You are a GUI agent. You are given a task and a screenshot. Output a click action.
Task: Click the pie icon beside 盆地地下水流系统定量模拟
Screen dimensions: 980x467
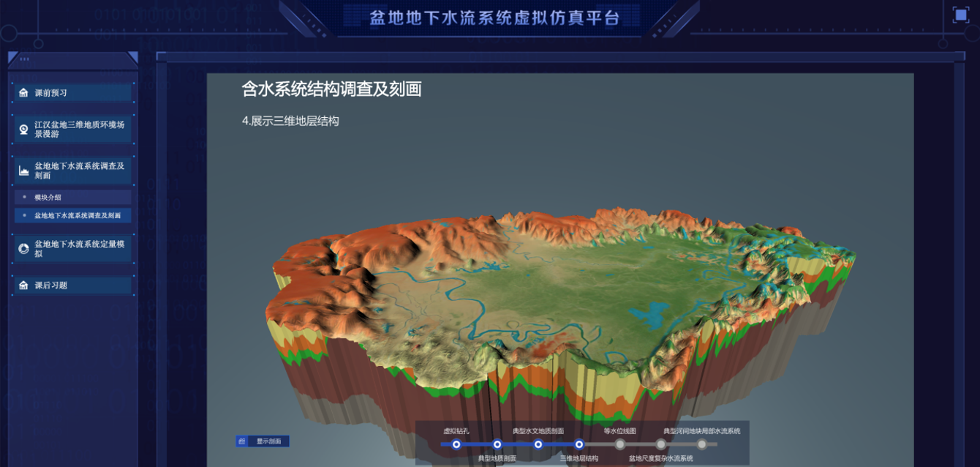[23, 249]
